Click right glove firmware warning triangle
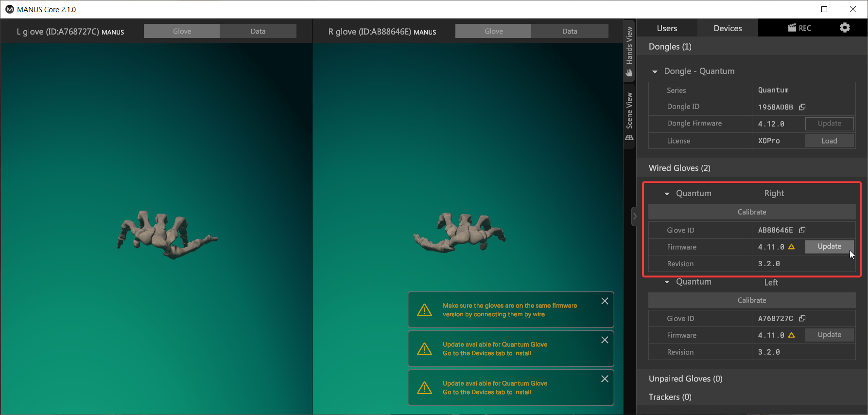 [x=791, y=247]
